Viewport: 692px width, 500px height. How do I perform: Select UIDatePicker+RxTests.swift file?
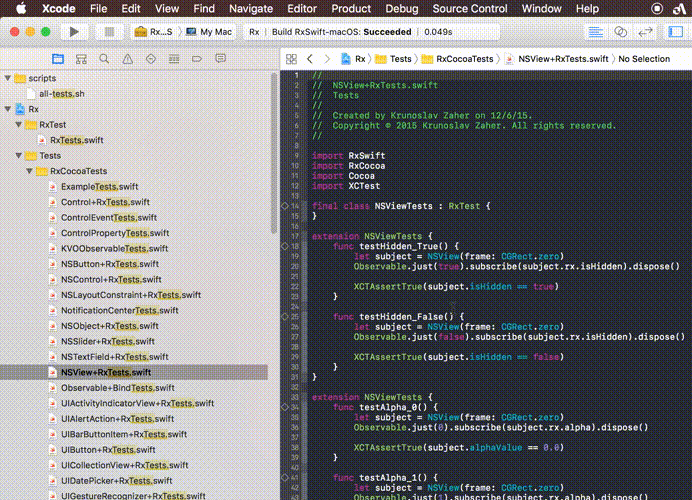point(117,481)
